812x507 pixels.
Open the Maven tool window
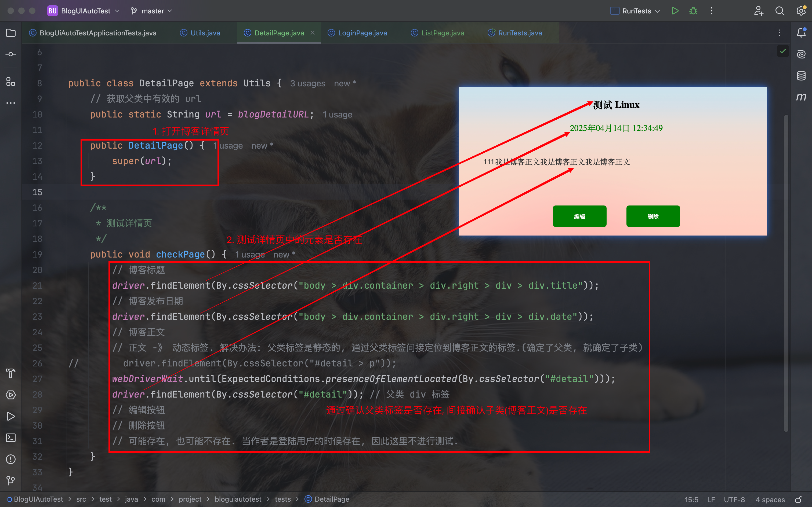801,97
